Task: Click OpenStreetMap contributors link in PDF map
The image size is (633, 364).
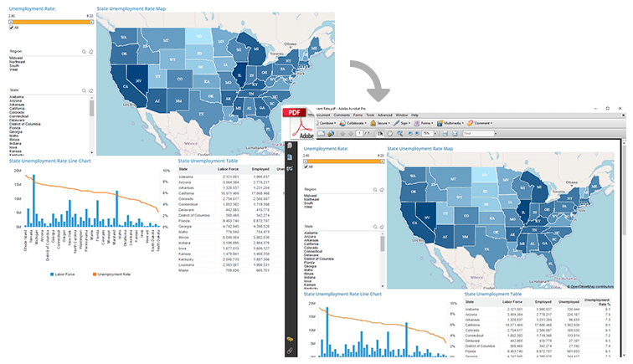Action: pos(590,286)
